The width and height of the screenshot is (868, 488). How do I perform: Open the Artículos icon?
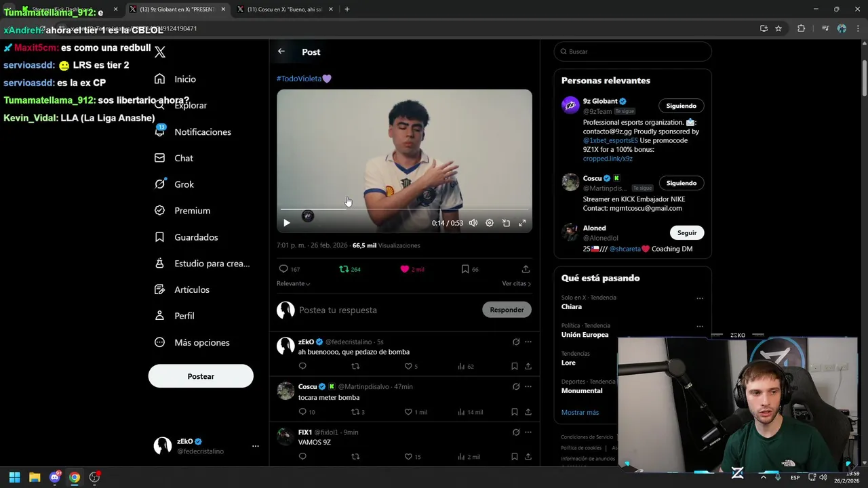[159, 289]
